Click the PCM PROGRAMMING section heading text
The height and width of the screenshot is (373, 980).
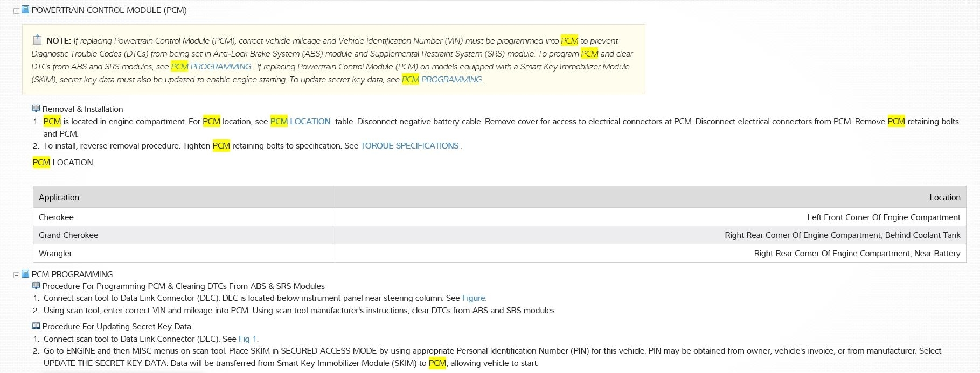(x=72, y=275)
